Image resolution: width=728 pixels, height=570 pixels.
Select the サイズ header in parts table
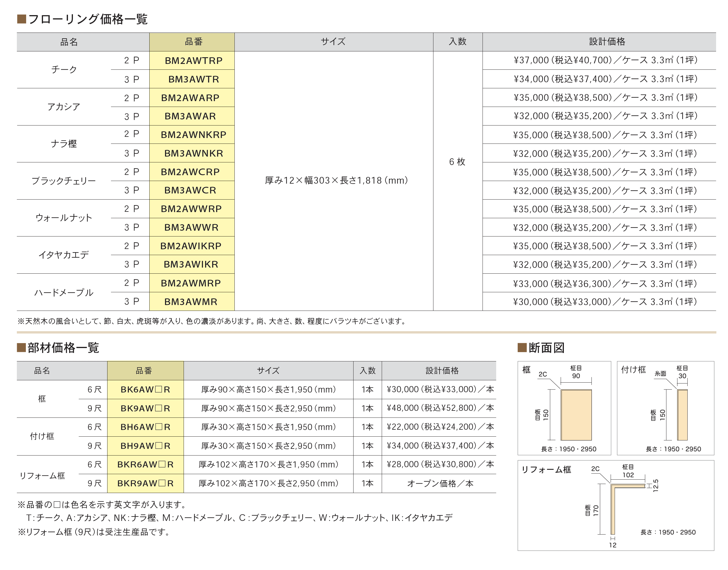[x=268, y=371]
